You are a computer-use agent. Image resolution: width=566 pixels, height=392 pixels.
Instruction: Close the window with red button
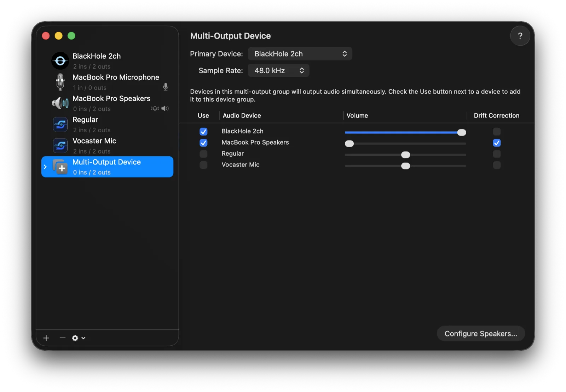(x=46, y=36)
